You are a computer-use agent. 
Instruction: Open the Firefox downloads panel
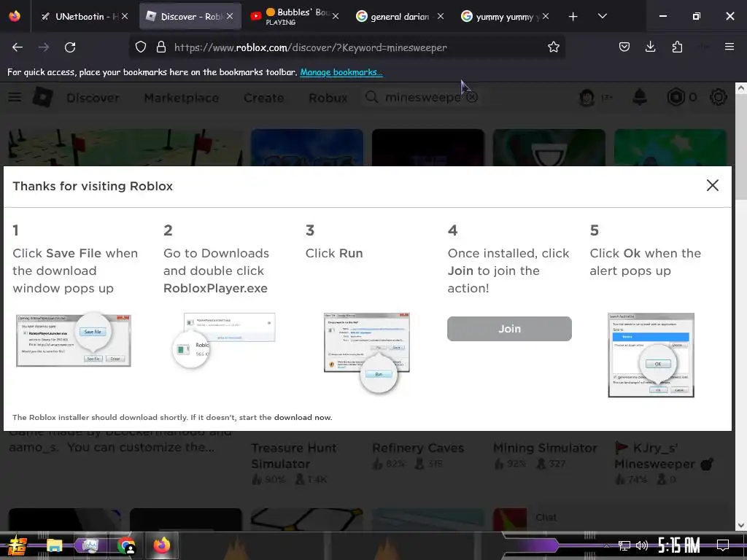(x=650, y=47)
